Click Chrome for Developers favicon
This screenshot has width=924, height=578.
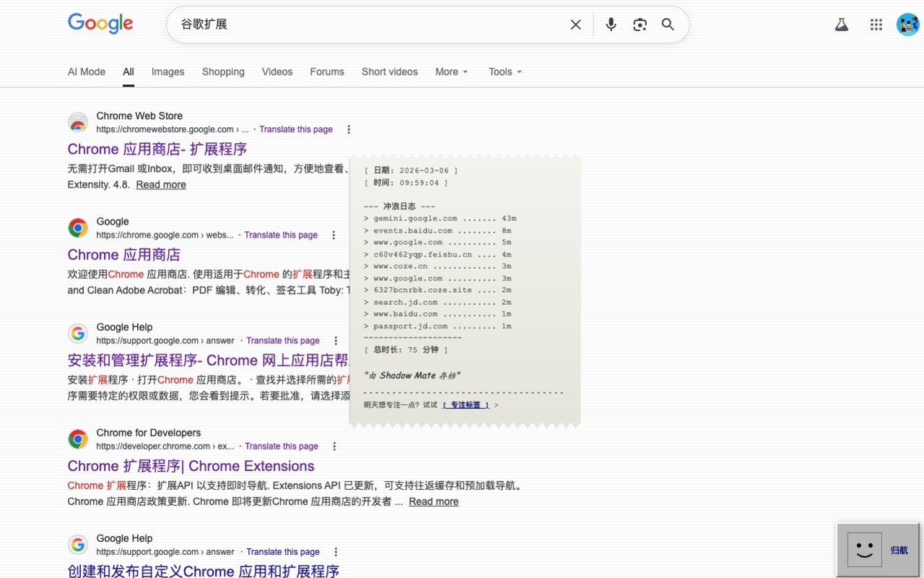[78, 439]
